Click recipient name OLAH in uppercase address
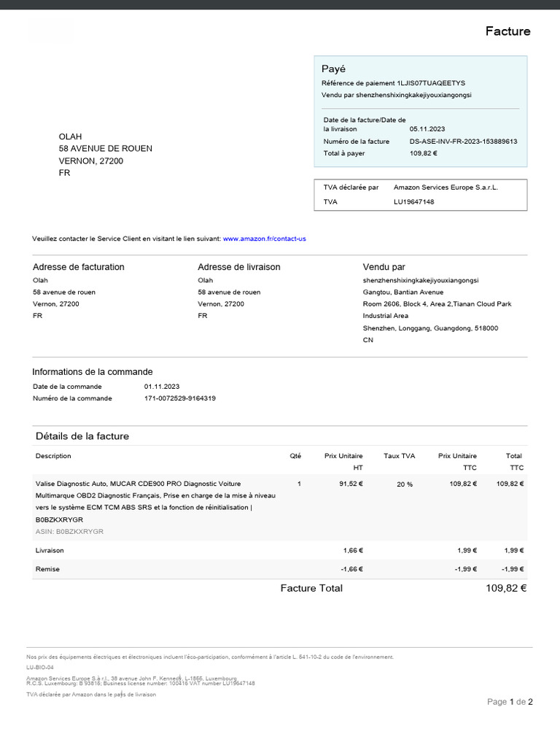560x747 pixels. point(71,136)
